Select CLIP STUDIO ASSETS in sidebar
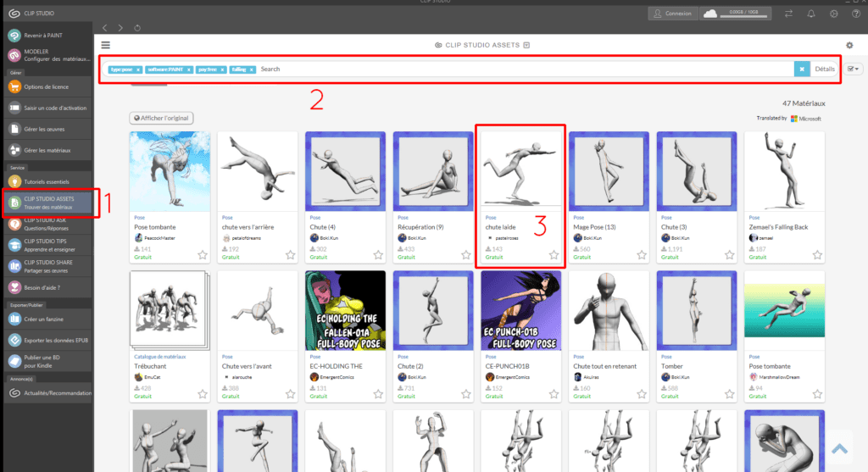Viewport: 868px width, 472px height. point(47,203)
